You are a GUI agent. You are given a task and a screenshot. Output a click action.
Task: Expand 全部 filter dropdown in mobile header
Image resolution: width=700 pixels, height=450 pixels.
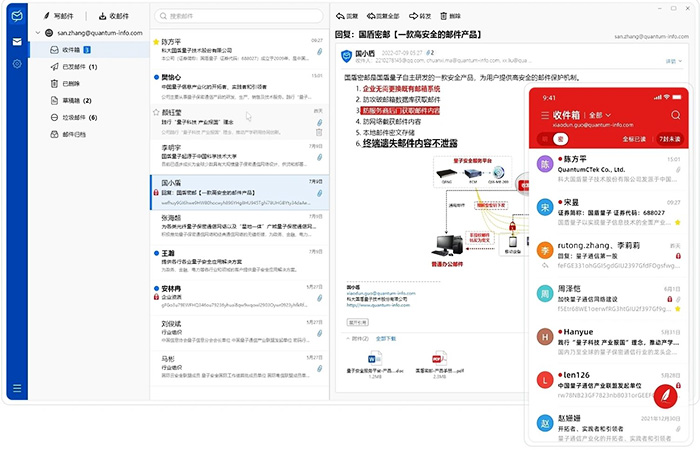tap(600, 115)
